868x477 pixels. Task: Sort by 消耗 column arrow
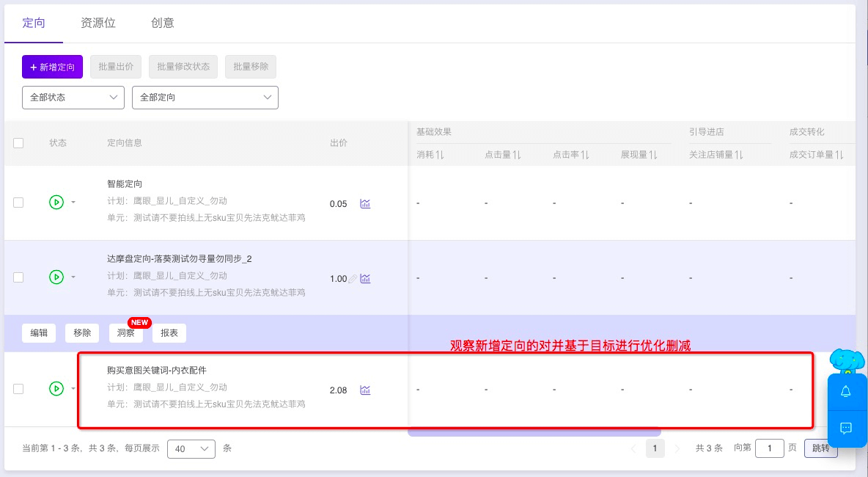coord(440,155)
